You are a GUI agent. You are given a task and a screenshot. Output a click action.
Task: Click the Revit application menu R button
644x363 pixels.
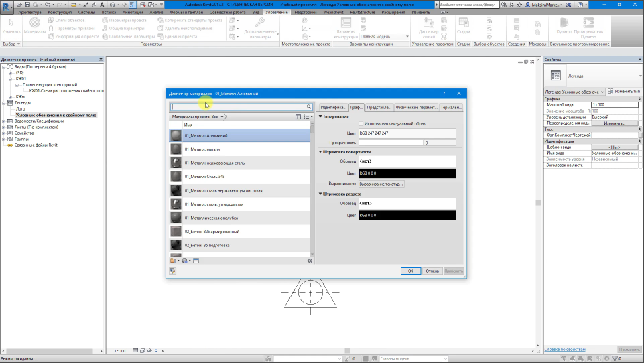tap(6, 7)
